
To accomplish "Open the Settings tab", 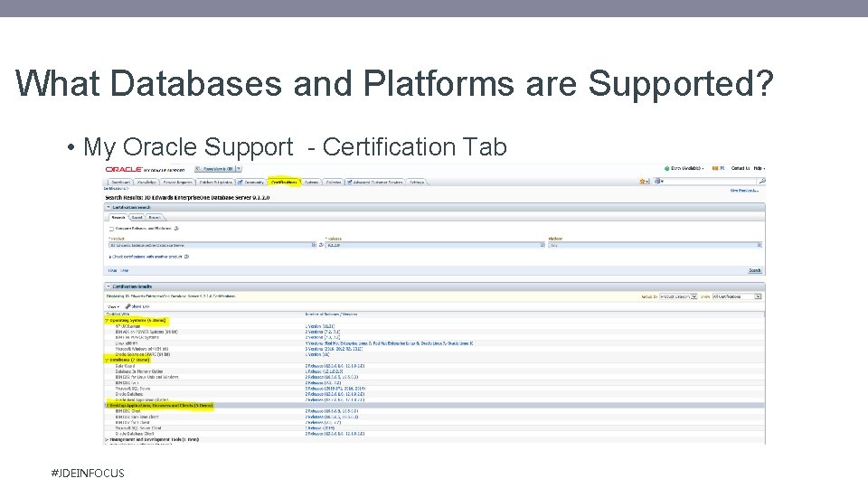I will (x=417, y=182).
